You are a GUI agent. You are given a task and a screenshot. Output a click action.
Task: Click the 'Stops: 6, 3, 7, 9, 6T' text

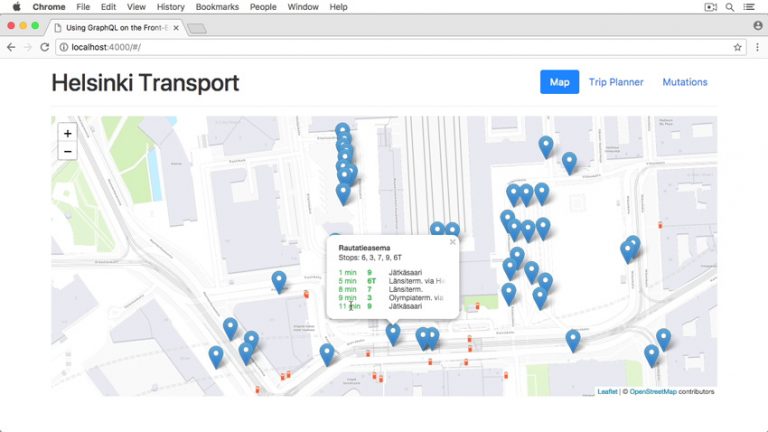pos(370,257)
